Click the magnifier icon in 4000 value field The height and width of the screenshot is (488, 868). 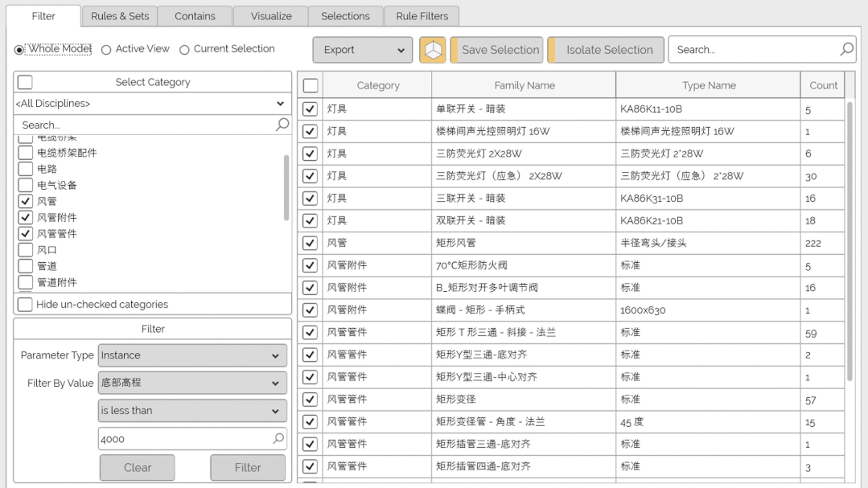click(278, 439)
